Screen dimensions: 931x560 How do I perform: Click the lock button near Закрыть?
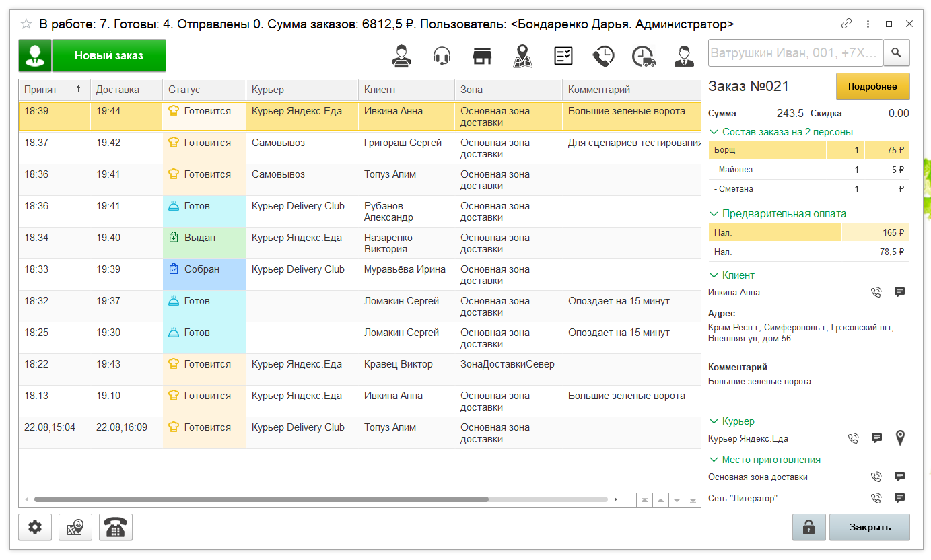(809, 528)
